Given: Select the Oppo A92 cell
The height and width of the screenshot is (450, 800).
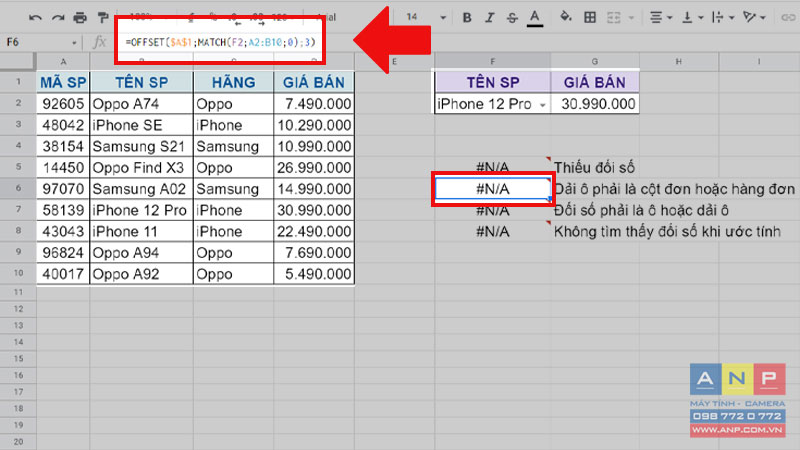Looking at the screenshot, I should [141, 274].
